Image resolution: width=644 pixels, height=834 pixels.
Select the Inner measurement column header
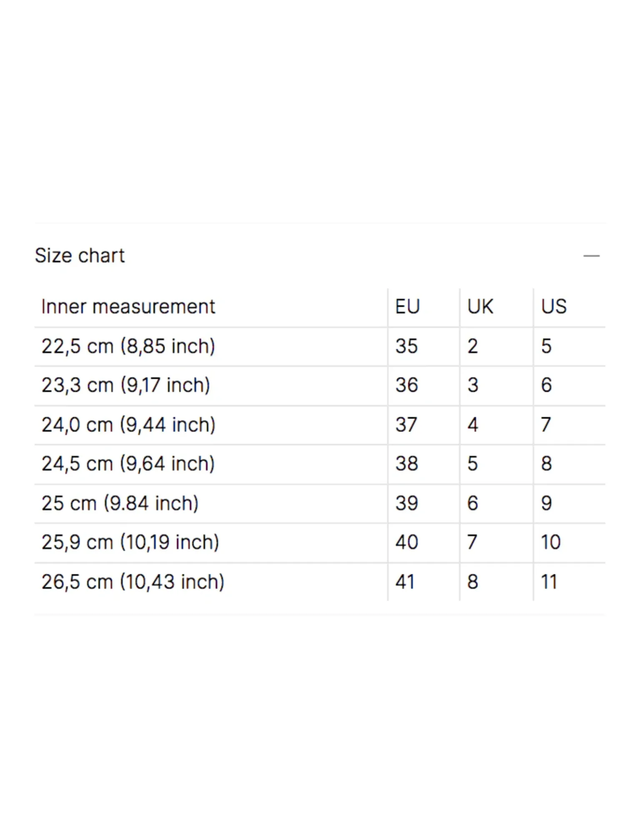[x=128, y=306]
